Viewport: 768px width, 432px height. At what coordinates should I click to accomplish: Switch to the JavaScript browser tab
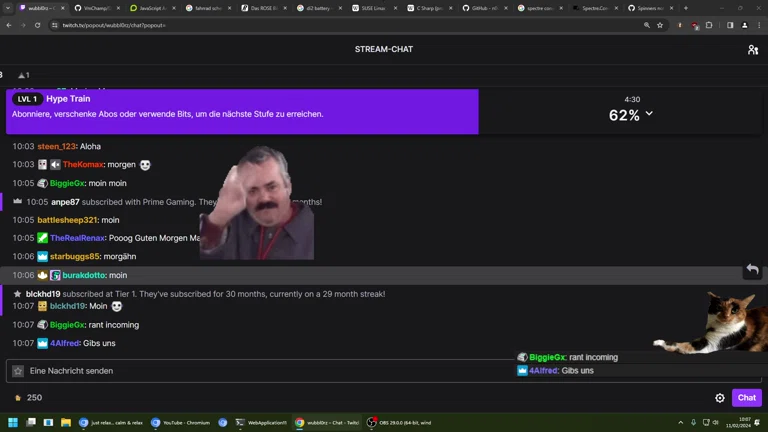[152, 8]
